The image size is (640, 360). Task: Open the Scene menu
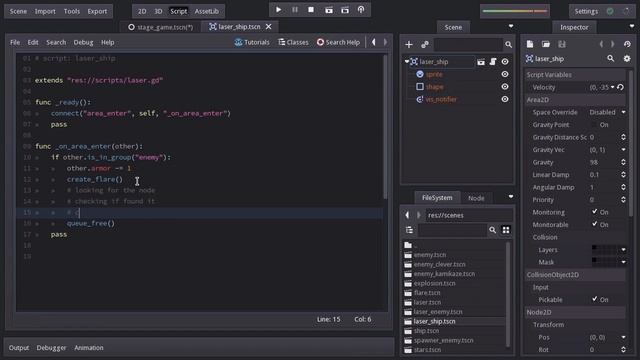click(18, 11)
